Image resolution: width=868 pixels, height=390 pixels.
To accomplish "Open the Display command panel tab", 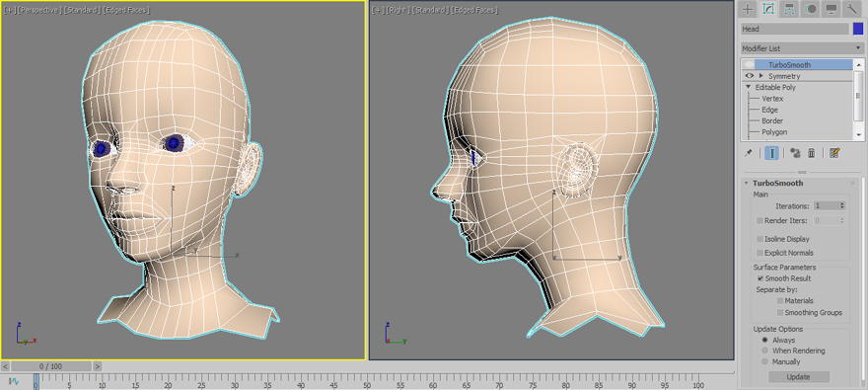I will [831, 9].
